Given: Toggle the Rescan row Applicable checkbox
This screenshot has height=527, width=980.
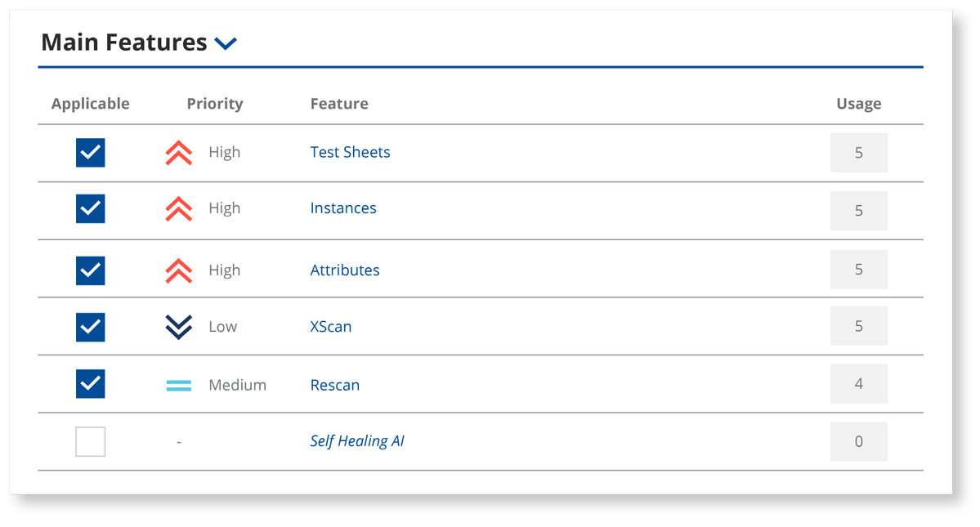Looking at the screenshot, I should pos(90,384).
